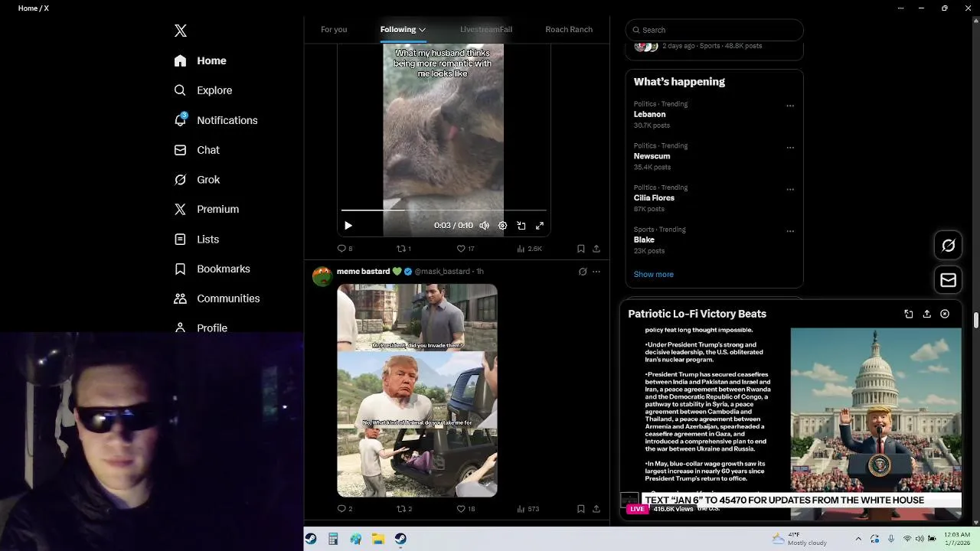Pop out video to picture-in-picture
Screen dimensions: 980x551
[521, 226]
